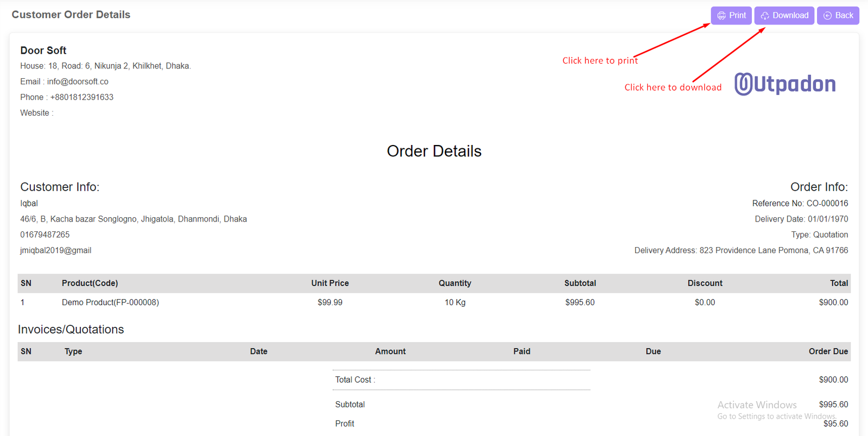Click the company phone number +8801812391633

click(81, 97)
